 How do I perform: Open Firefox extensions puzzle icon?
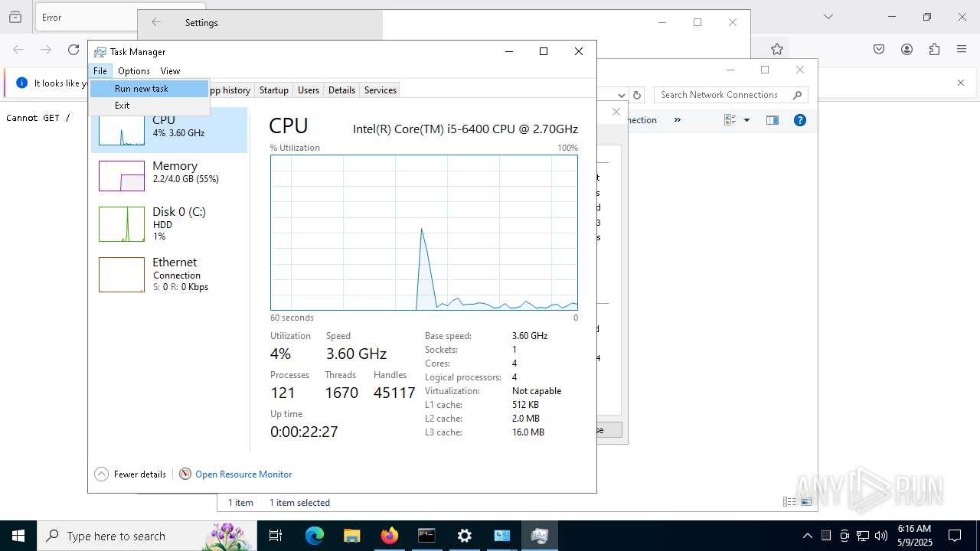[934, 49]
